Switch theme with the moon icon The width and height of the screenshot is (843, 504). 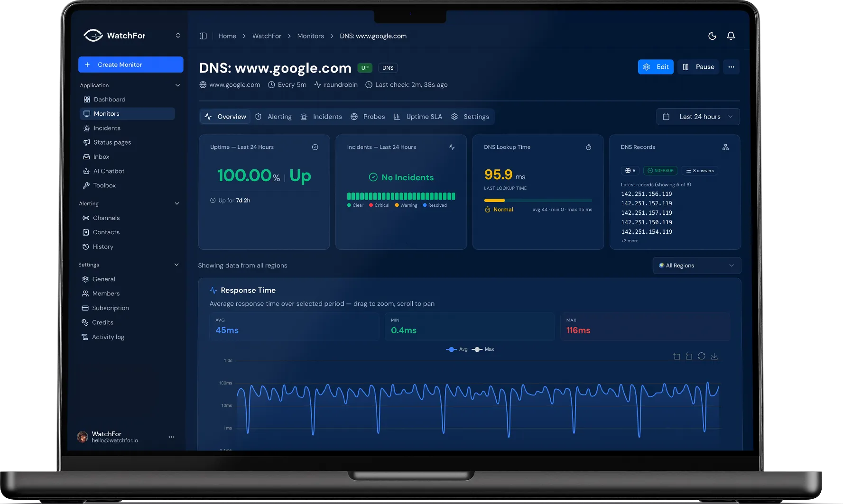[x=712, y=36]
